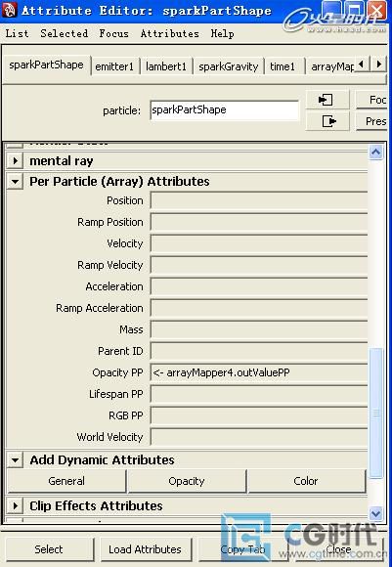
Task: Click the World Velocity attribute field
Action: click(x=259, y=437)
